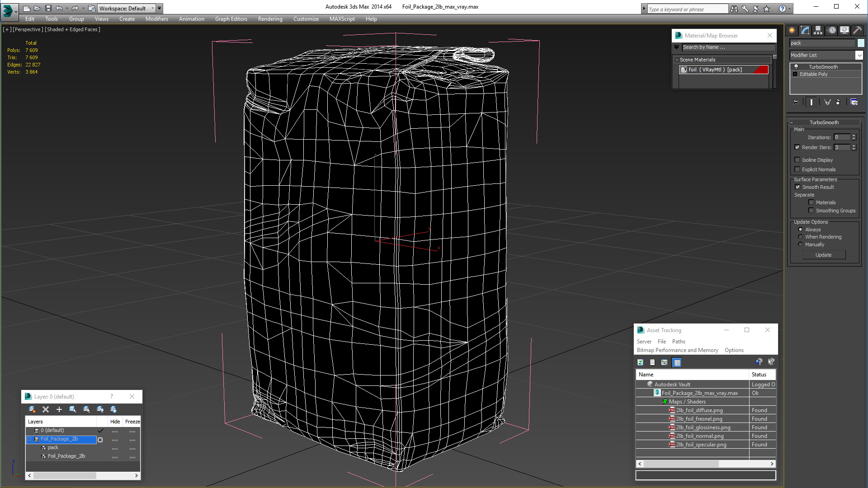
Task: Click the object color swatch beside pack
Action: pyautogui.click(x=861, y=43)
